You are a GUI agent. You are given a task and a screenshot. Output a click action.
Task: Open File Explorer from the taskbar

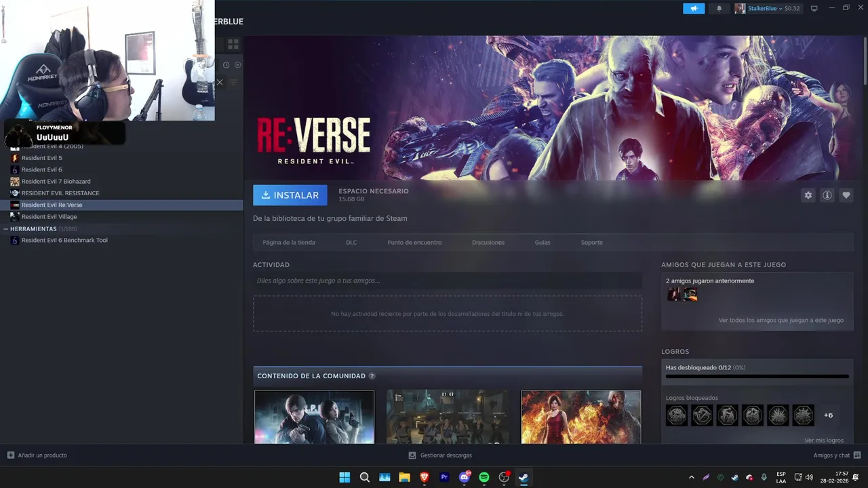404,477
